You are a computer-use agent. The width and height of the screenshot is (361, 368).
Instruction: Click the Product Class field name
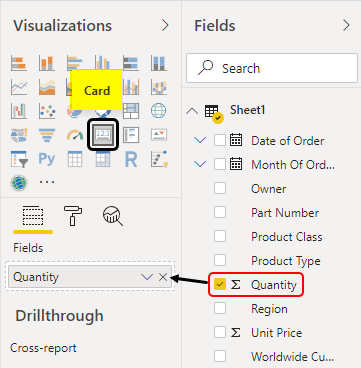coord(287,237)
